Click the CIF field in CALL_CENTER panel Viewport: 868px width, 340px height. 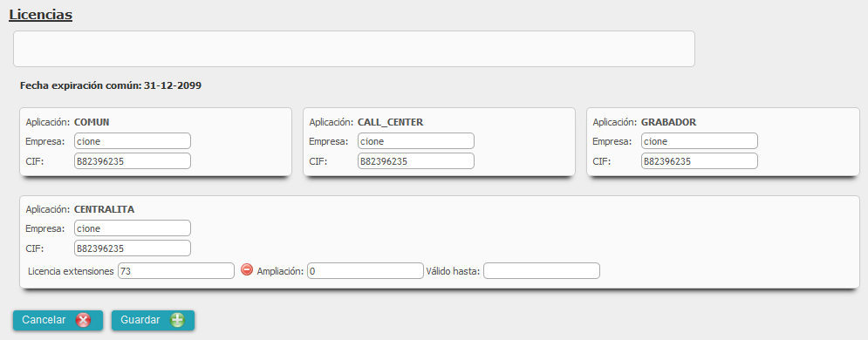416,161
